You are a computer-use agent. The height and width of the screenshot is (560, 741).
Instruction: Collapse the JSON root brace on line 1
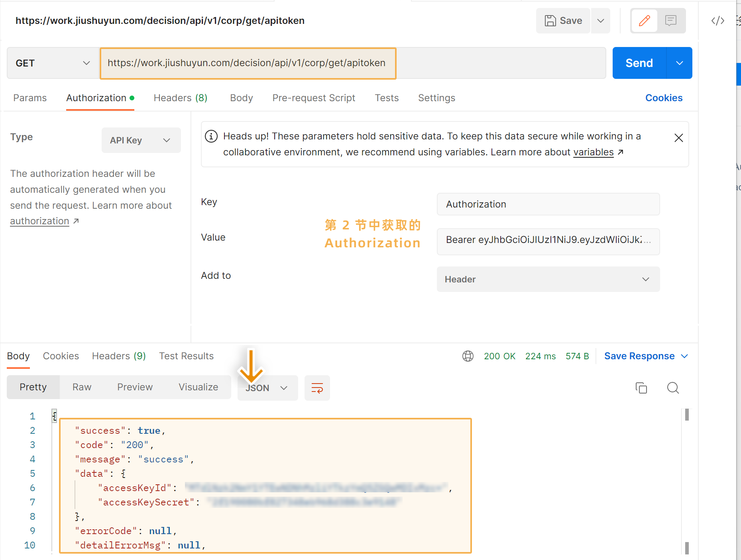[55, 416]
